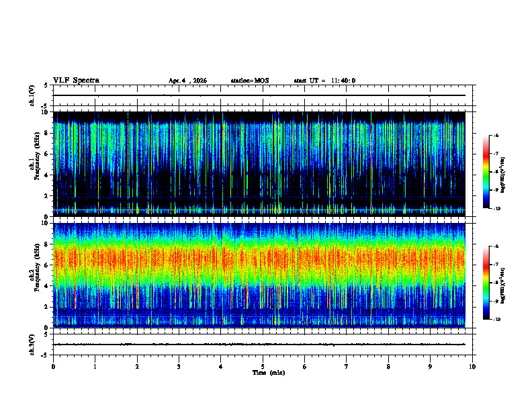Click the "-6" label on the ch.1 color scale
532x411 pixels.
[x=496, y=135]
